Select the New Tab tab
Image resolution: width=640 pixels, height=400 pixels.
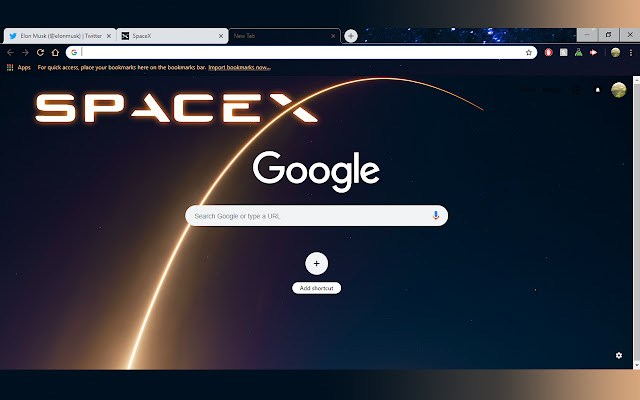point(284,36)
